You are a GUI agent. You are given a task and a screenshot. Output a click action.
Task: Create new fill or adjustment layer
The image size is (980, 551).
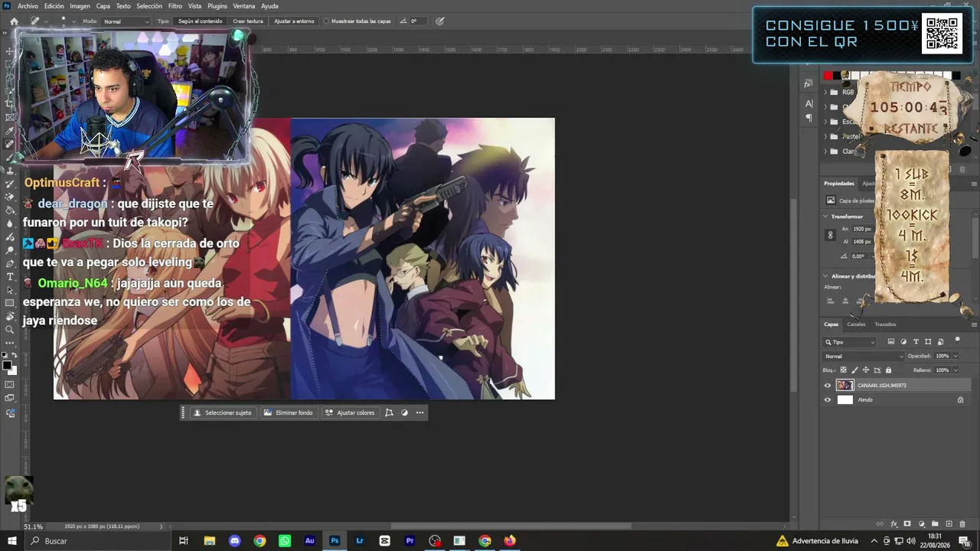921,524
